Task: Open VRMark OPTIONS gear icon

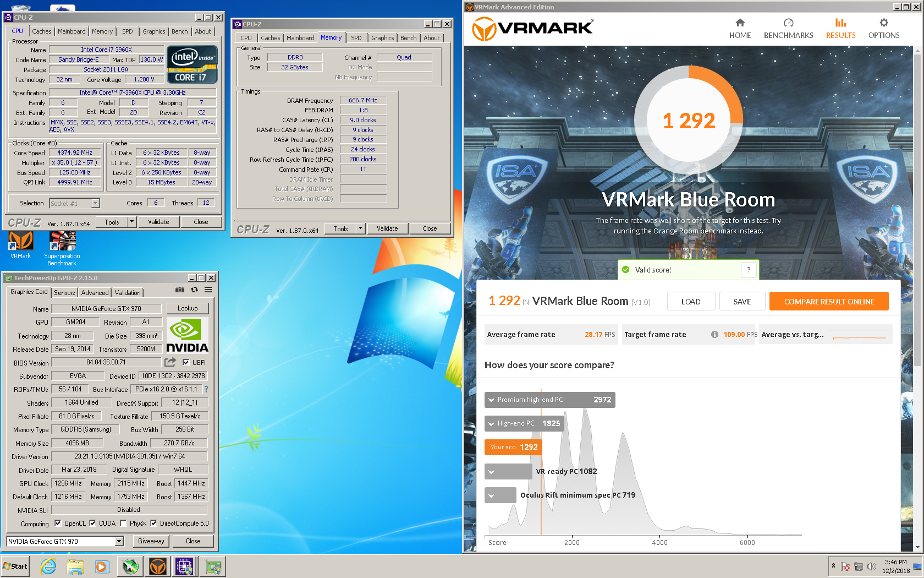Action: coord(884,23)
